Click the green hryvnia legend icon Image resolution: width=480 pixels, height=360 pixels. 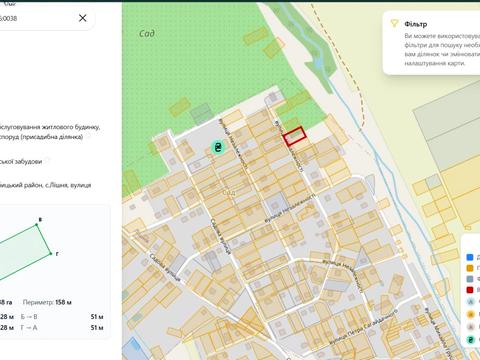click(x=470, y=340)
